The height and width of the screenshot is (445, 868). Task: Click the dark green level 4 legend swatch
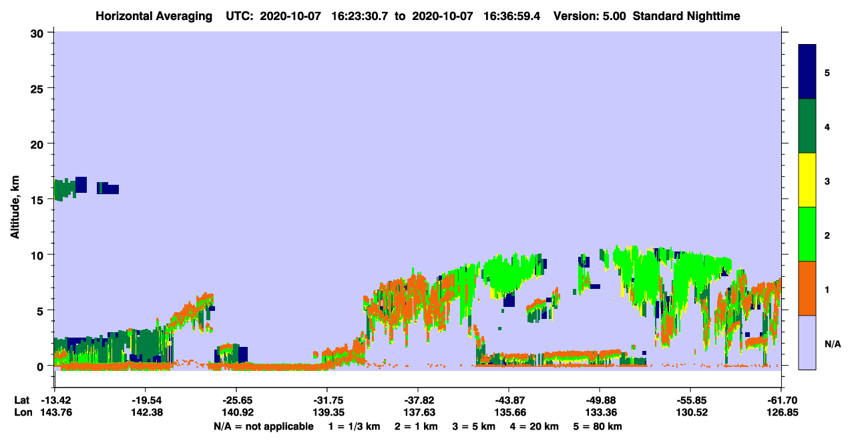(x=807, y=126)
